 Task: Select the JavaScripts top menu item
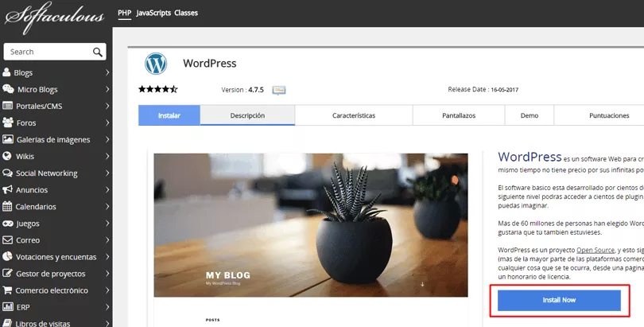(x=153, y=14)
